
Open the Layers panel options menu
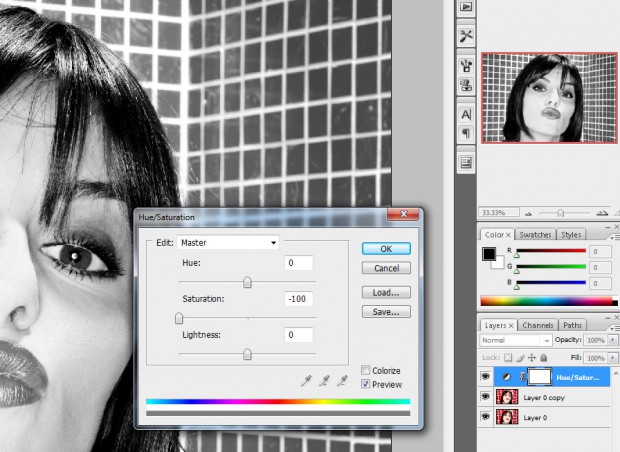(615, 328)
